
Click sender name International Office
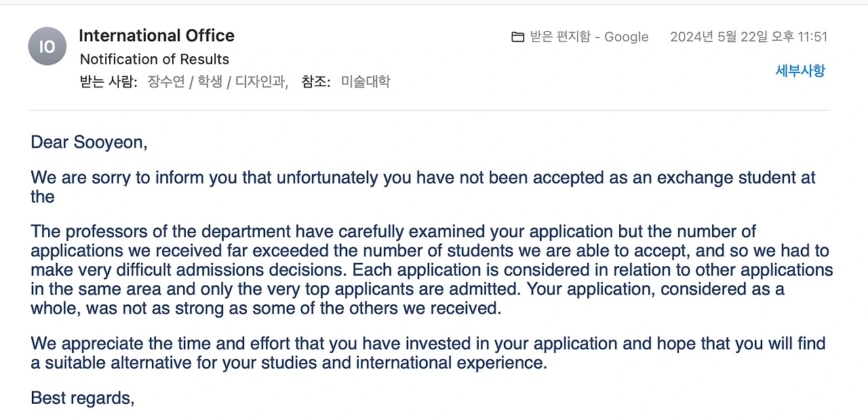tap(157, 36)
